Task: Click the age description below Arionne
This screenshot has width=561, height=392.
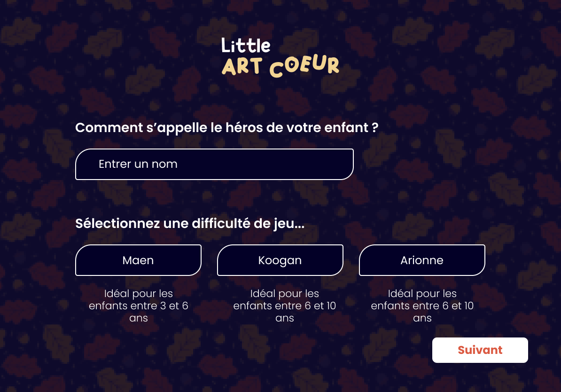Action: [x=422, y=306]
